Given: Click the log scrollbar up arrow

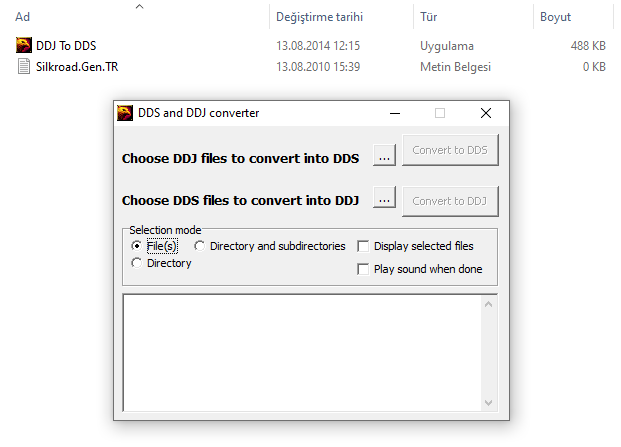Looking at the screenshot, I should [x=488, y=304].
